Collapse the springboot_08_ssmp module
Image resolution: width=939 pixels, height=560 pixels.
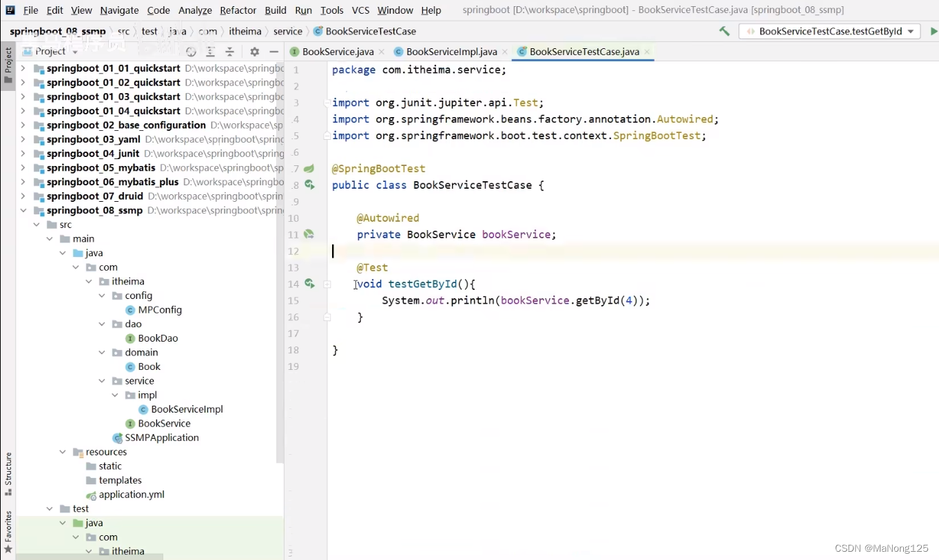pyautogui.click(x=23, y=210)
